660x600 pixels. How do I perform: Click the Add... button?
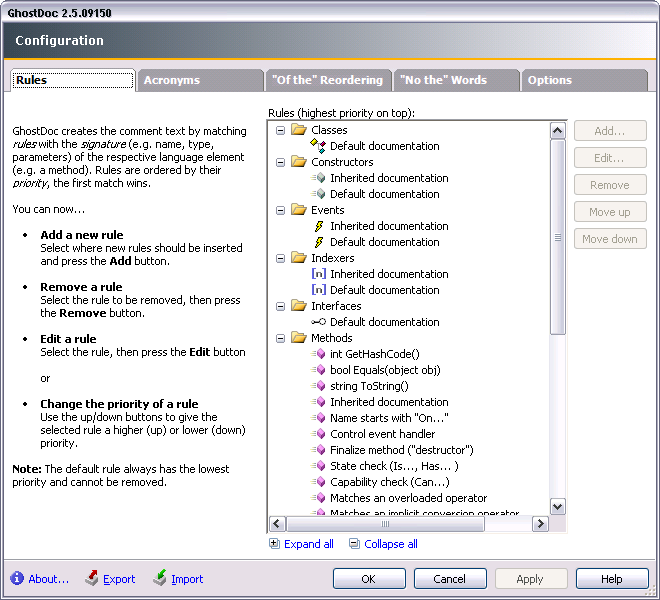click(x=610, y=131)
